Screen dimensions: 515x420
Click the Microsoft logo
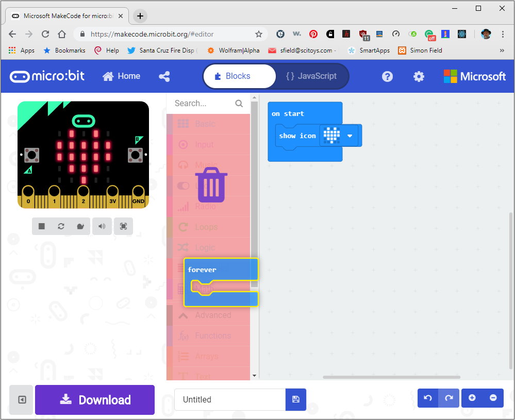pos(474,76)
